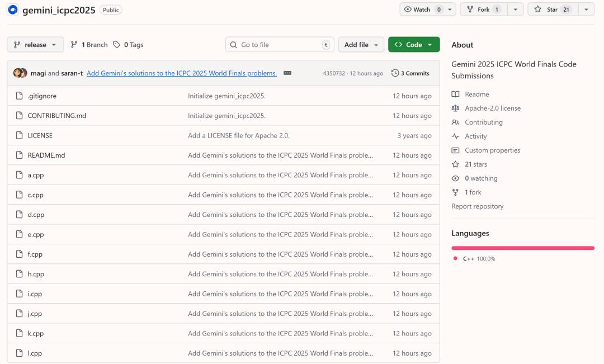Image resolution: width=604 pixels, height=364 pixels.
Task: Focus the Go to file search box
Action: click(280, 45)
